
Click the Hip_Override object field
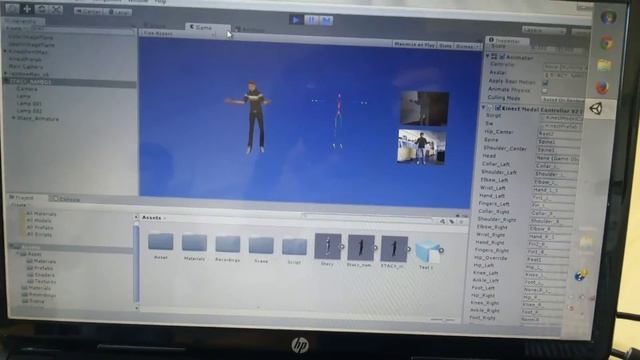tap(547, 260)
